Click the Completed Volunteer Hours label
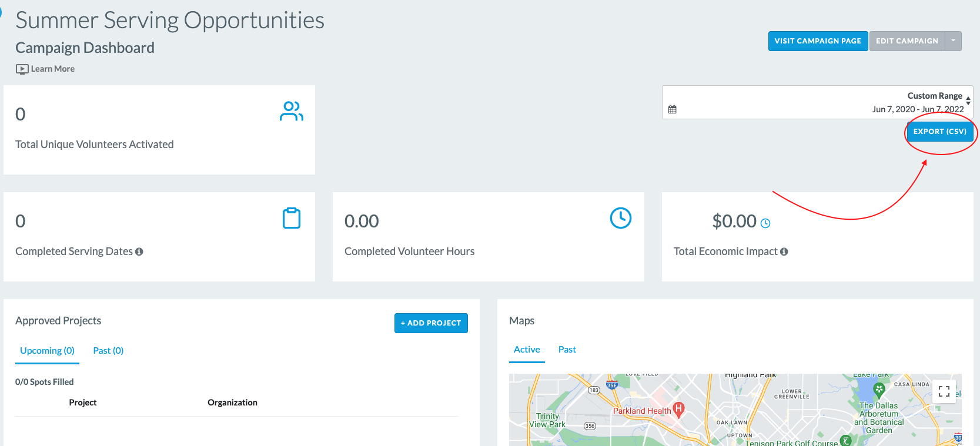The height and width of the screenshot is (446, 980). (410, 251)
